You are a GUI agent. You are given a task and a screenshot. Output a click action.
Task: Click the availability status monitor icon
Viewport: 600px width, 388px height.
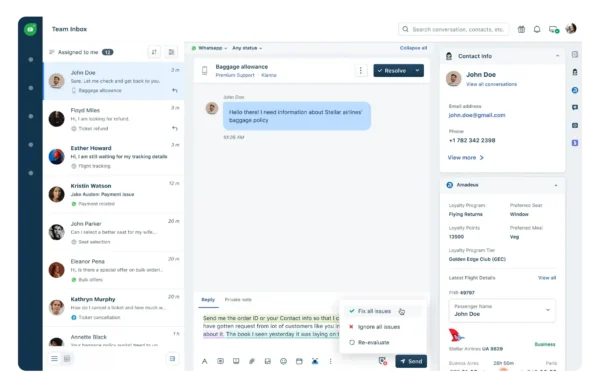click(x=554, y=29)
